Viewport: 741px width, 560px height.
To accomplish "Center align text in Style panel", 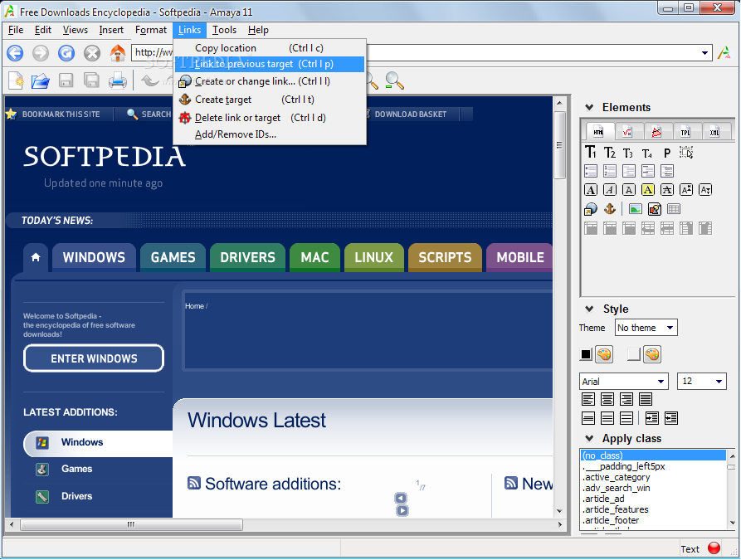I will coord(607,399).
